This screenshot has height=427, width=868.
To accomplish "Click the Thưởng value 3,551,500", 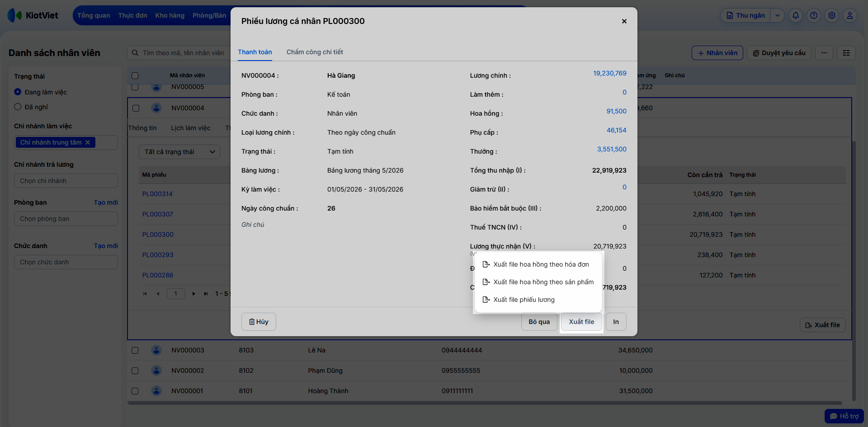I will [x=612, y=149].
